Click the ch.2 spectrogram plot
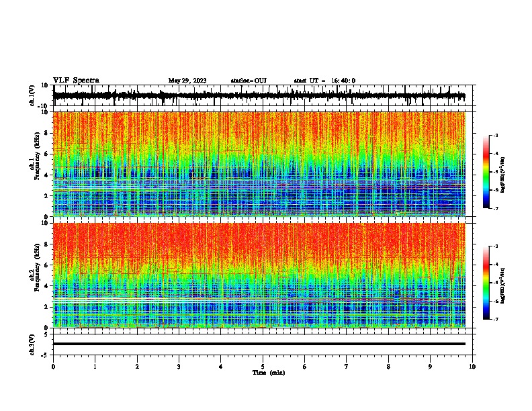 pyautogui.click(x=259, y=275)
